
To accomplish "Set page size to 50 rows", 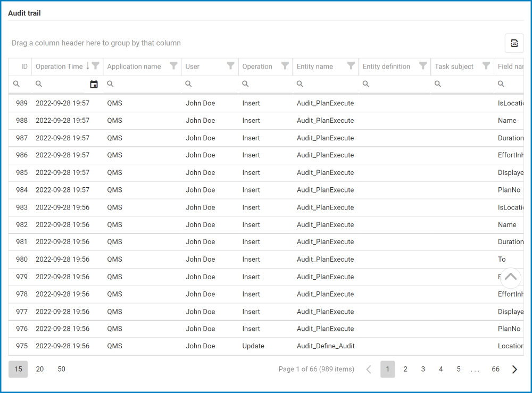I will point(62,369).
